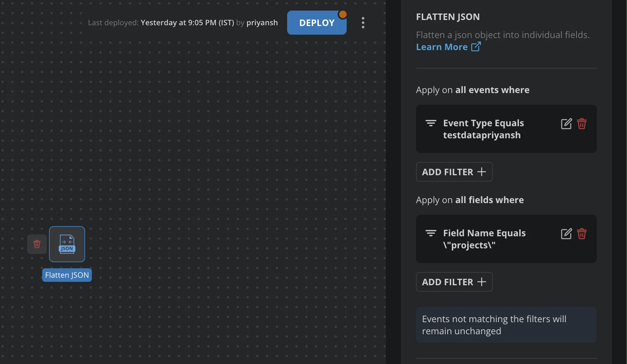This screenshot has height=364, width=627.
Task: Click the DEPLOY button
Action: (317, 23)
